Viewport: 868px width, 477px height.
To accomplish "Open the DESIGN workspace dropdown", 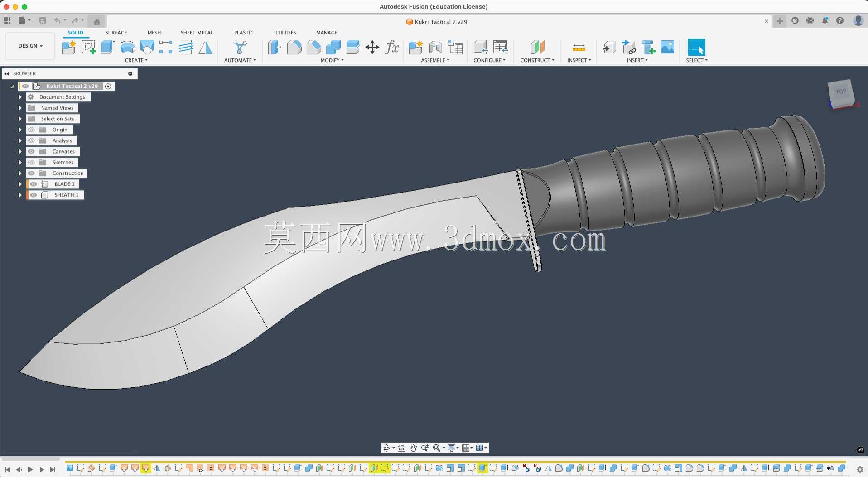I will click(x=30, y=46).
